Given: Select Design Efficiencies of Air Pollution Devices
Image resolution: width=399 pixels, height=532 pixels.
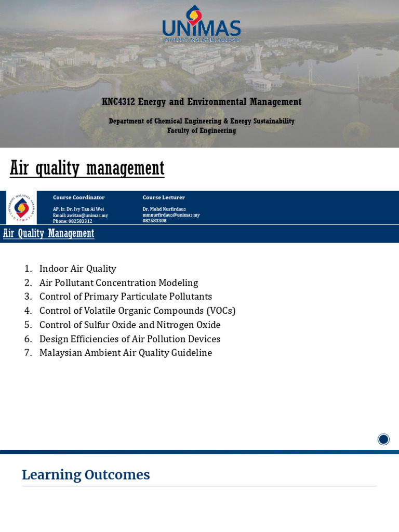Looking at the screenshot, I should (x=130, y=339).
